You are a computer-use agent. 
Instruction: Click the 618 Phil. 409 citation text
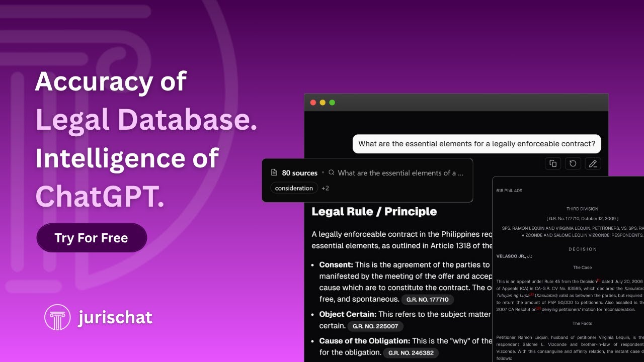click(509, 191)
